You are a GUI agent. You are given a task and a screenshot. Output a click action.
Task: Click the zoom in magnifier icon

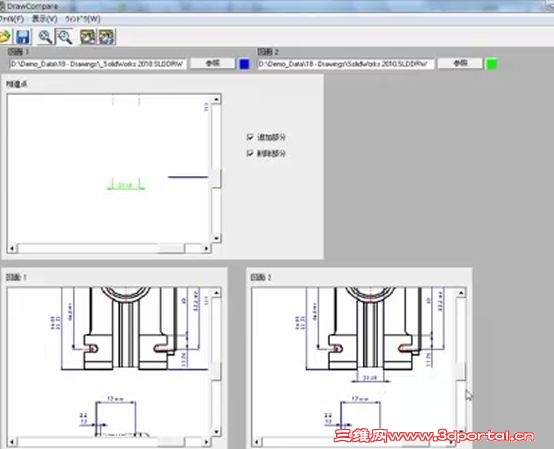pos(45,37)
